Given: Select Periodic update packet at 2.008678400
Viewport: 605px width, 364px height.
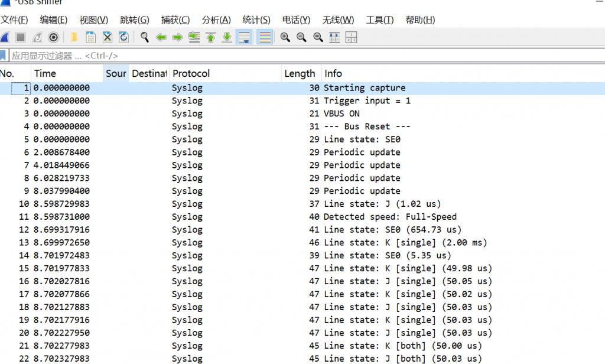Looking at the screenshot, I should pos(302,152).
